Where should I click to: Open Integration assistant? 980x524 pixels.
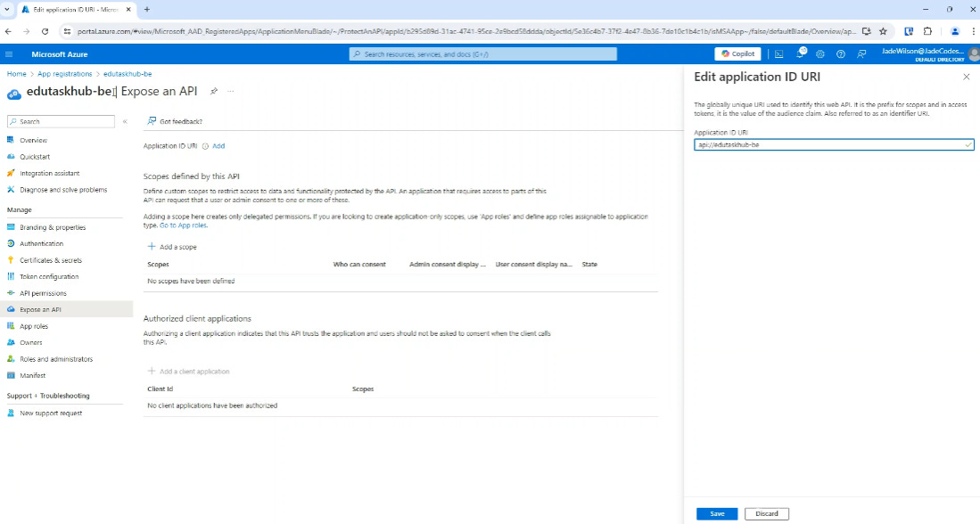pos(49,174)
